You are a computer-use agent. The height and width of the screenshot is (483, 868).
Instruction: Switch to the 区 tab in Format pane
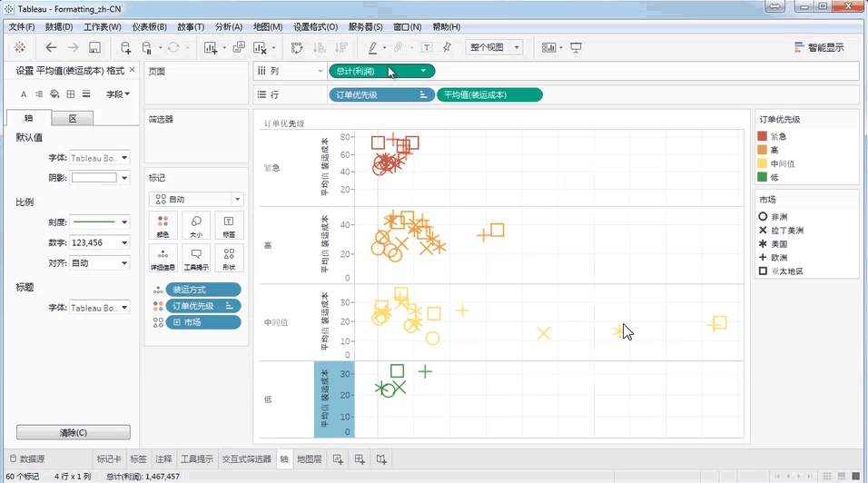[73, 119]
